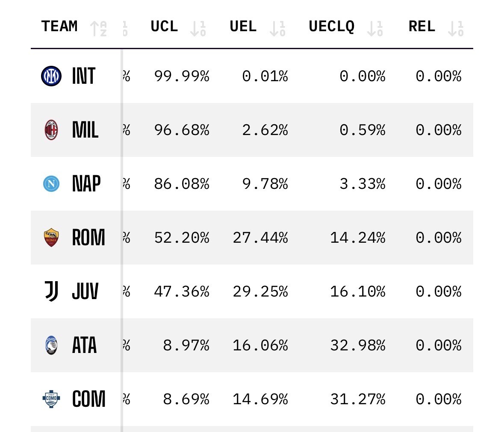This screenshot has height=432, width=504.
Task: Click the Como club crest
Action: [51, 399]
